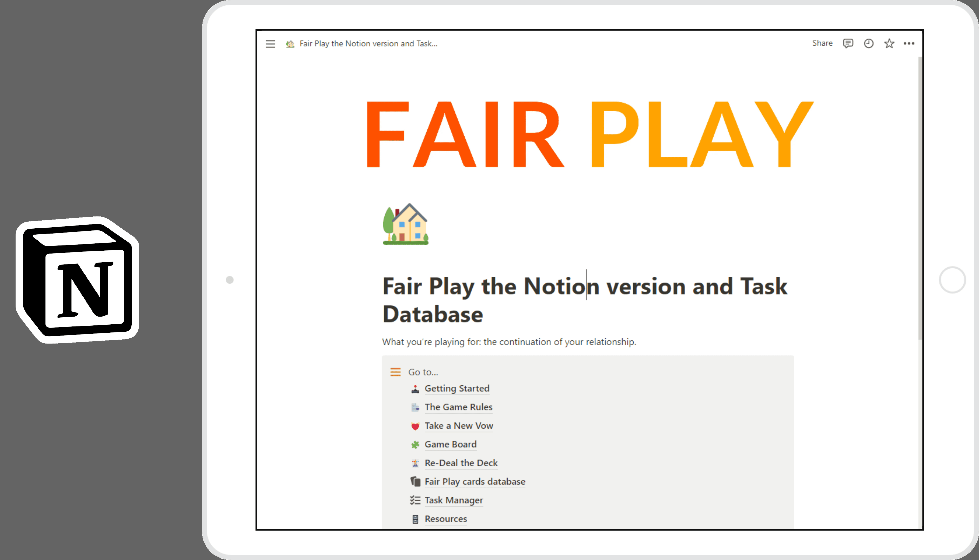Image resolution: width=979 pixels, height=560 pixels.
Task: Click the orange list icon in callout
Action: point(395,372)
